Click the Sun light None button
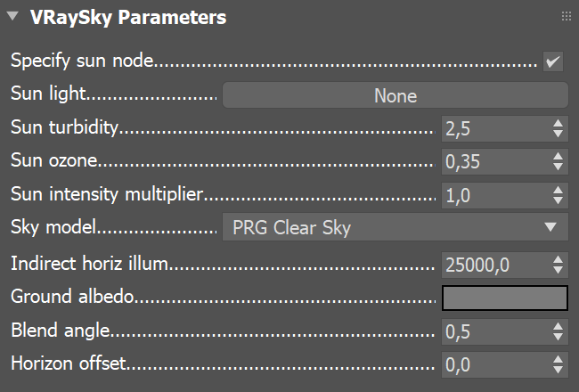This screenshot has width=579, height=392. pos(395,95)
